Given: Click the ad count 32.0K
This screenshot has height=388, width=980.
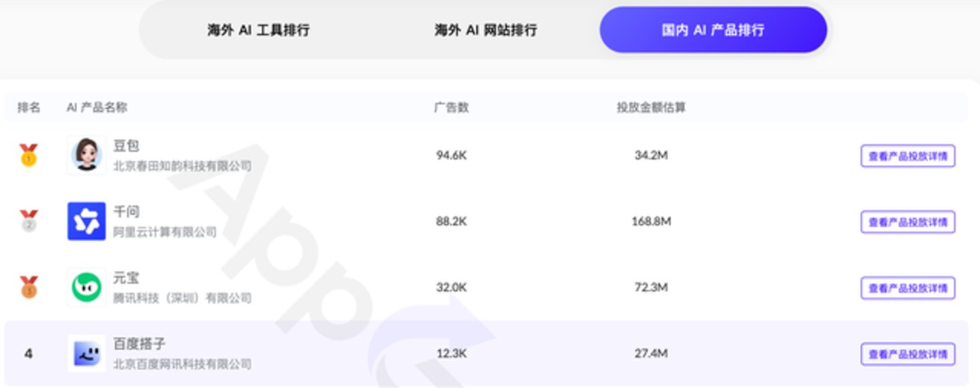Looking at the screenshot, I should tap(452, 287).
